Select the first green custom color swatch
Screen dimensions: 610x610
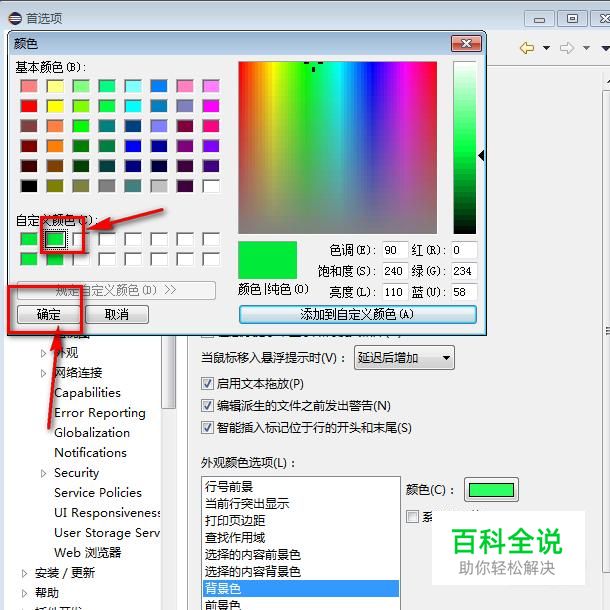29,239
